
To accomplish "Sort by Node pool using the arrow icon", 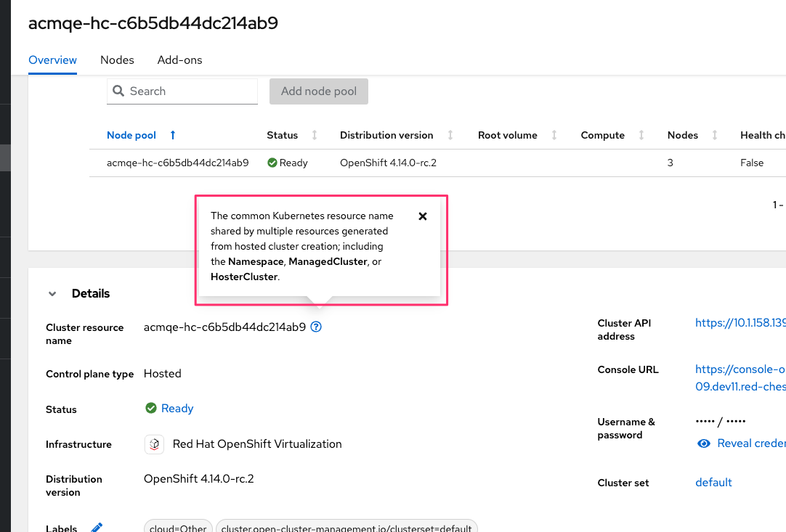I will point(173,135).
